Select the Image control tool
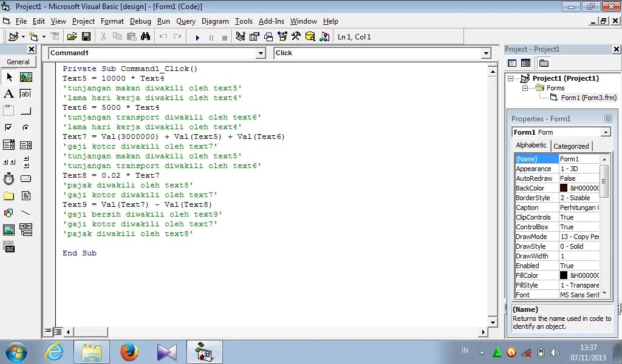This screenshot has height=364, width=622. pyautogui.click(x=9, y=230)
